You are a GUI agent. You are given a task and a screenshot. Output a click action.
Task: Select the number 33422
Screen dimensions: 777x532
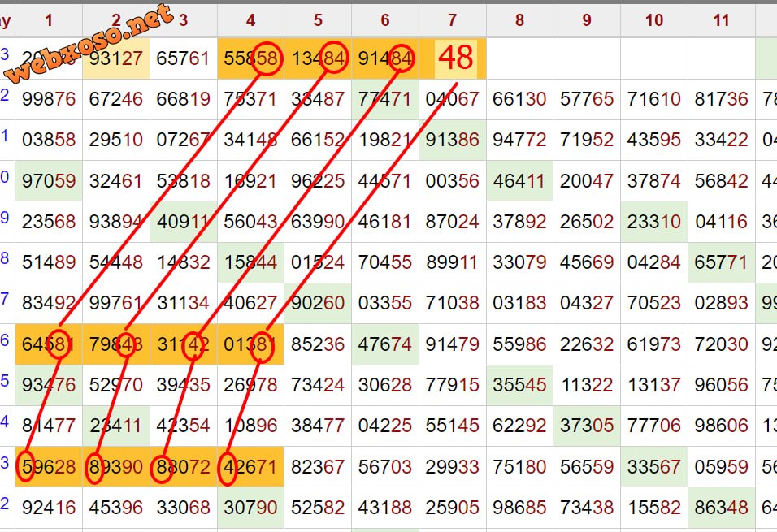tap(721, 141)
